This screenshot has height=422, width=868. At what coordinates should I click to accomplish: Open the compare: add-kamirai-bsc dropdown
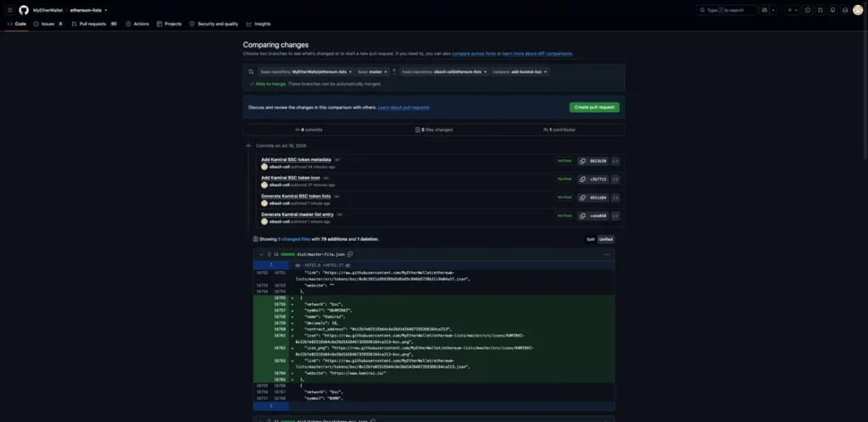[520, 72]
